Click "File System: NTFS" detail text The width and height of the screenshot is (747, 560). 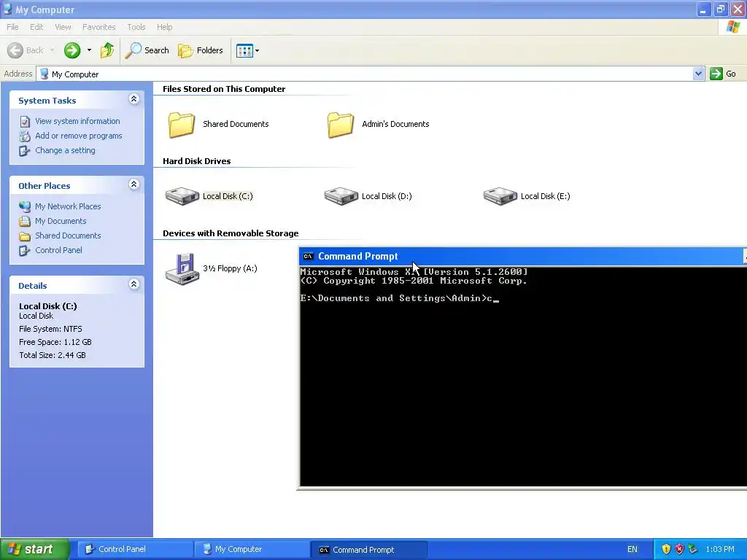point(50,329)
